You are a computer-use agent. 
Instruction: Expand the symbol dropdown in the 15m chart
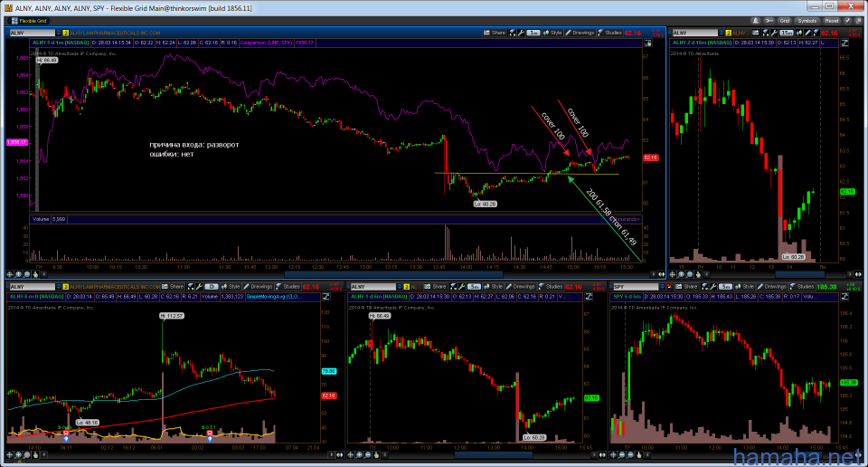coord(722,33)
